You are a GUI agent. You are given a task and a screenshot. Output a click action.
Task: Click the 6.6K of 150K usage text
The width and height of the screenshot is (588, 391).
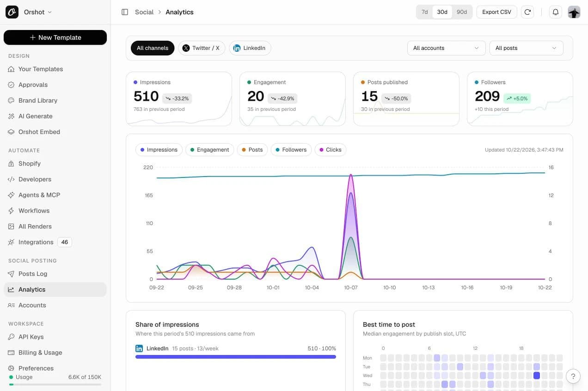coord(85,377)
